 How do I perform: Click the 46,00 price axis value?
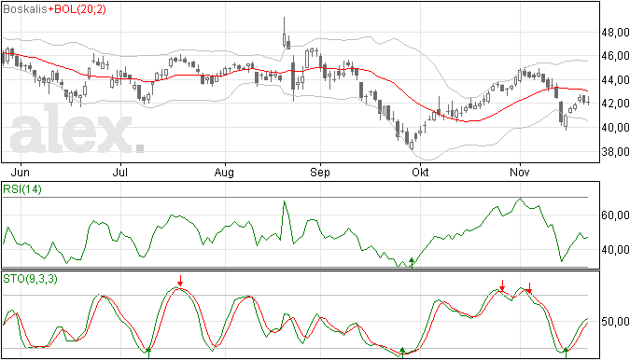pos(615,56)
